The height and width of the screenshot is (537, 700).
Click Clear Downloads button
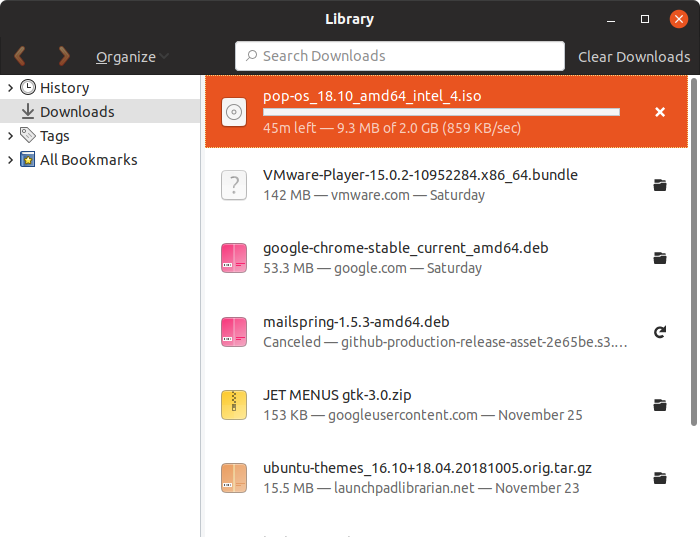click(x=634, y=57)
